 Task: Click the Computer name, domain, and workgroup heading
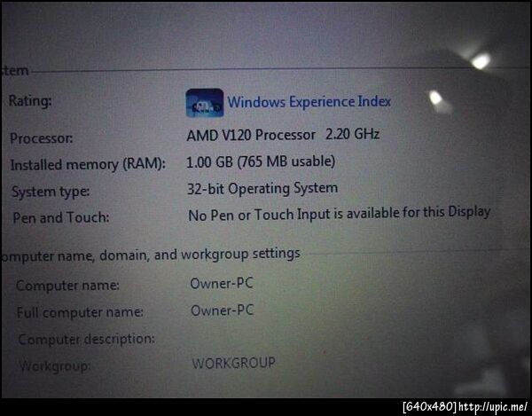click(151, 255)
